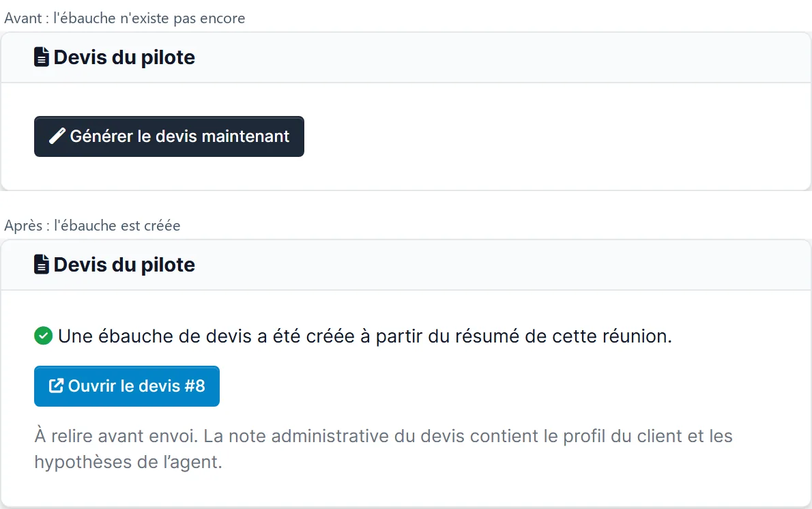Click the "Générer le devis maintenant" button
The image size is (812, 509).
click(x=169, y=136)
